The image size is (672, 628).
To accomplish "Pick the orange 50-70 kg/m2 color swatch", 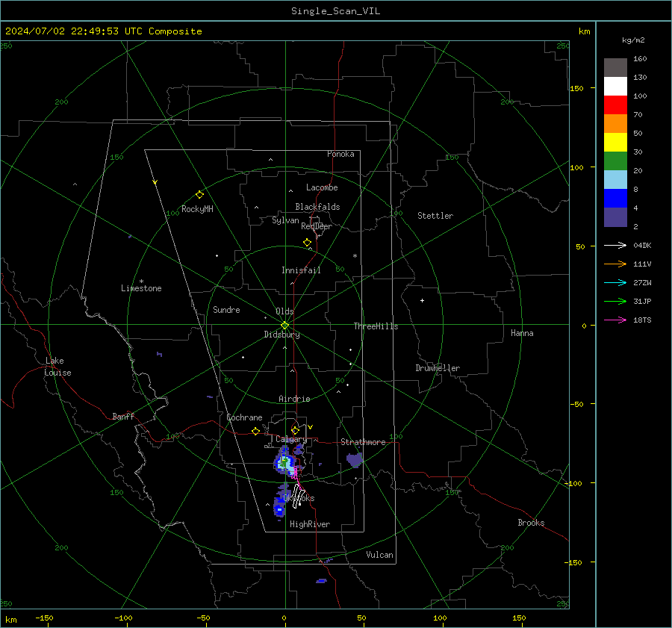I will click(615, 124).
